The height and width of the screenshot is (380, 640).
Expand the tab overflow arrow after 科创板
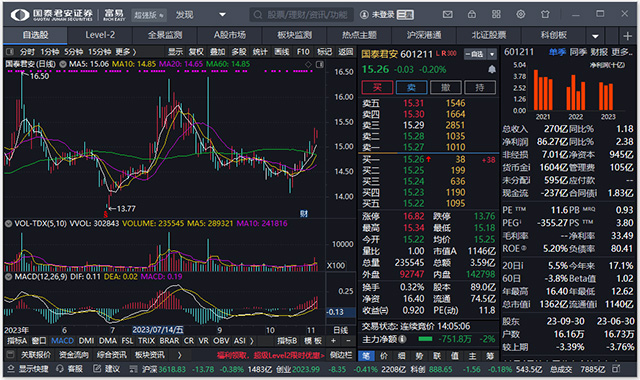596,36
